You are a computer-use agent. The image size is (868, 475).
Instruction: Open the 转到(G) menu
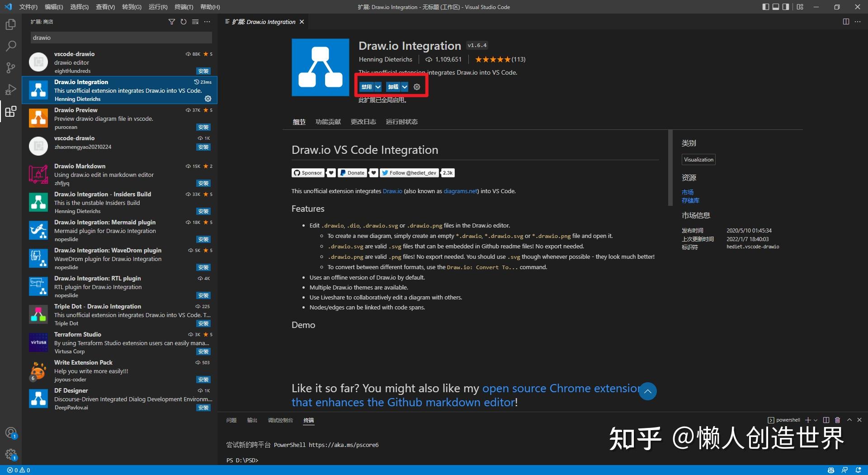tap(132, 7)
